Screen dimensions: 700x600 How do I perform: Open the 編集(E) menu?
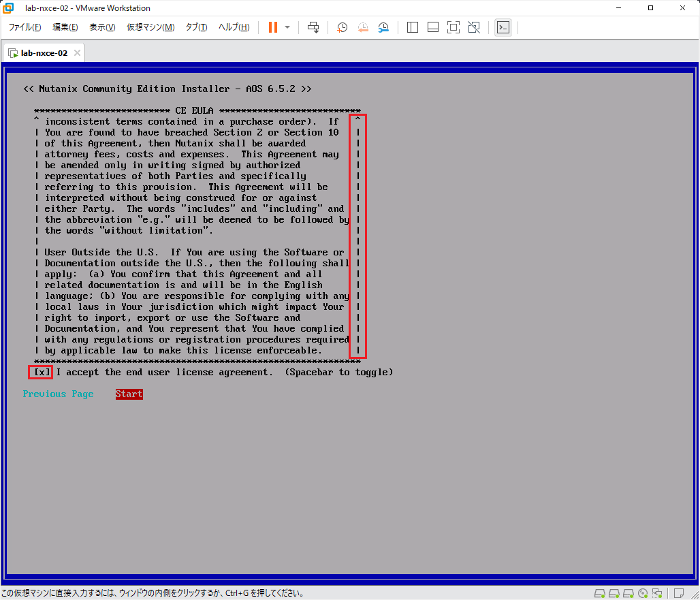65,27
